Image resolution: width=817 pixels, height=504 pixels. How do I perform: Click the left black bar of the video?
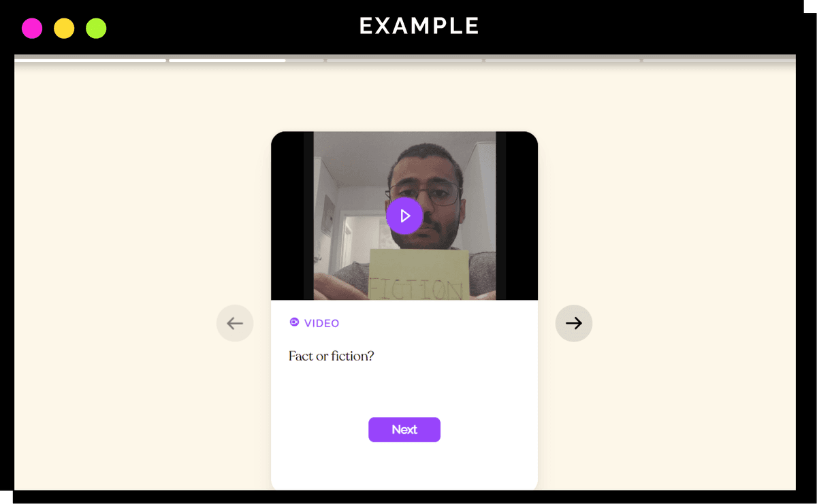(292, 216)
